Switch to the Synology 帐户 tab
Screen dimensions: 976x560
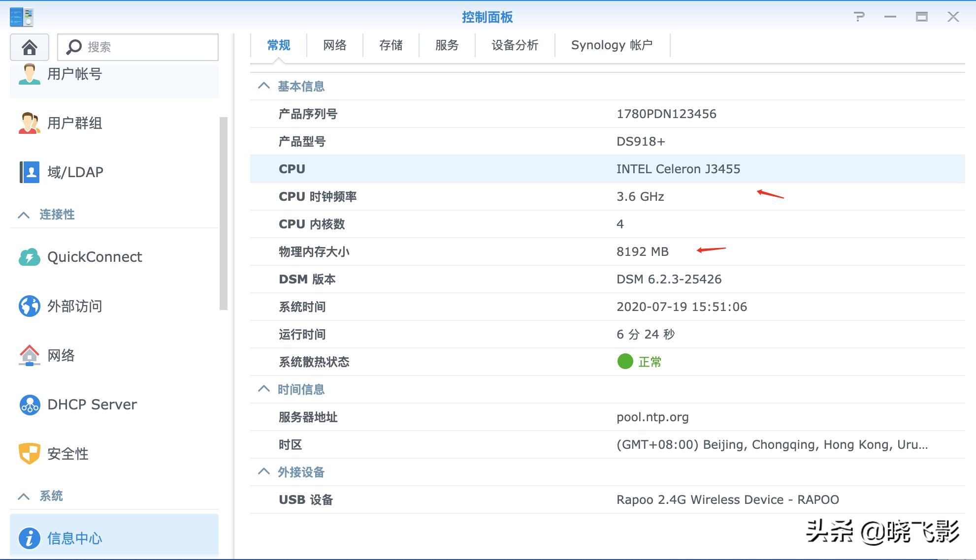(612, 45)
